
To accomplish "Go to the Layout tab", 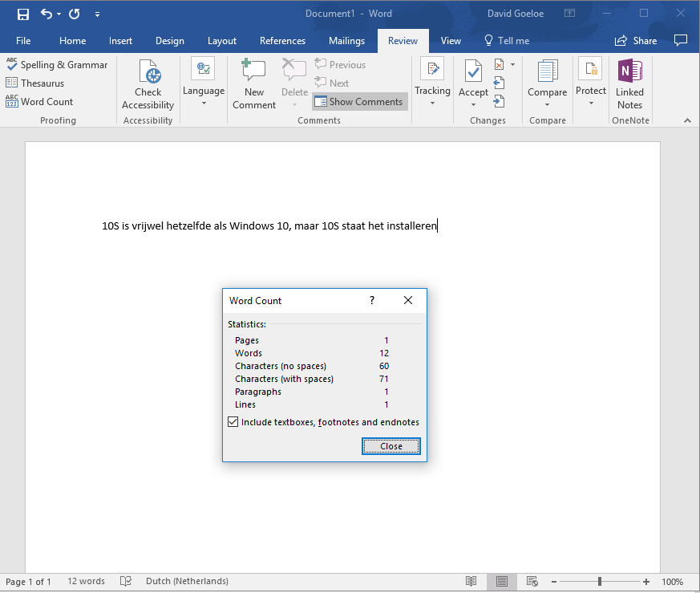I will [x=222, y=41].
